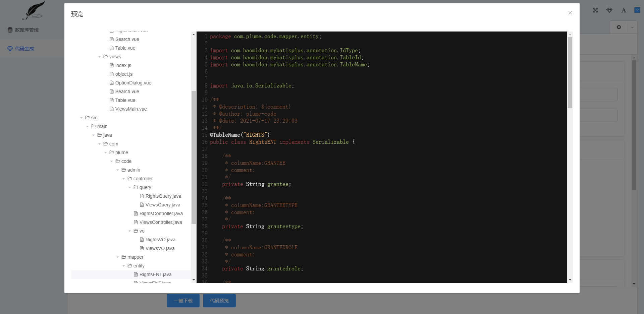
Task: Click folder icon next to views
Action: pos(106,57)
